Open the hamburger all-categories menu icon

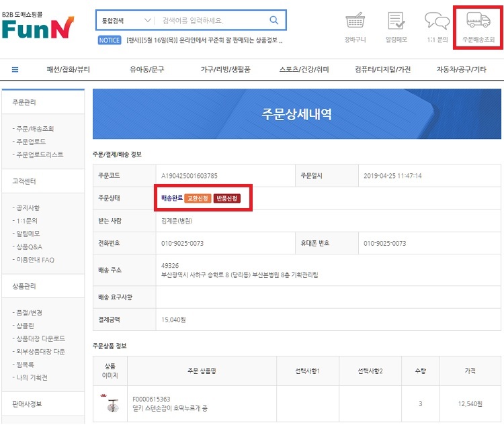[15, 69]
